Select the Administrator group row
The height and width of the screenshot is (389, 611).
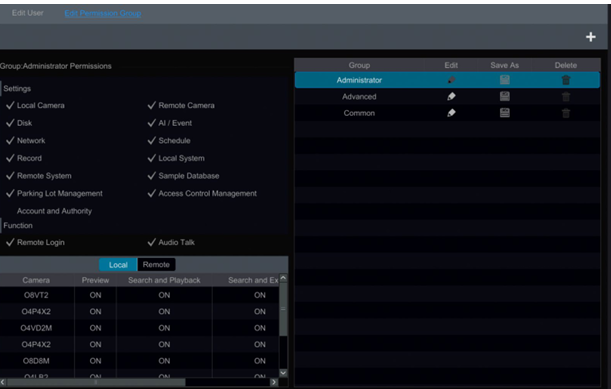[447, 80]
